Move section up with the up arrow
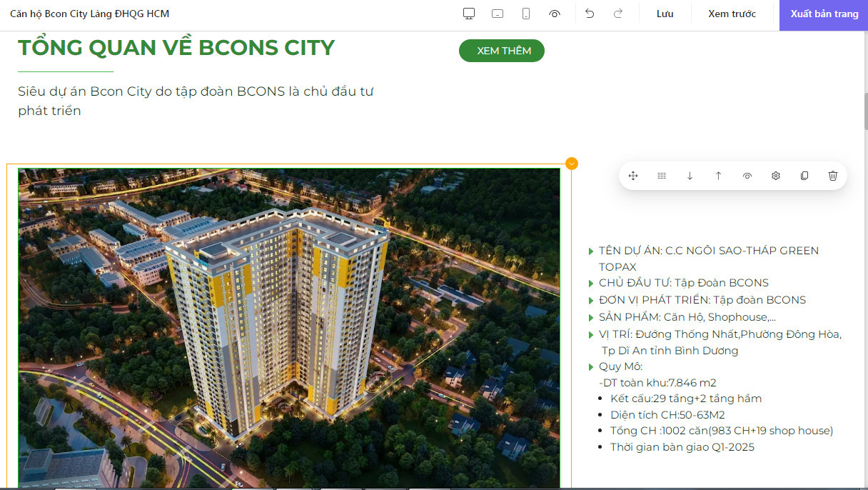Viewport: 868px width, 490px height. [719, 176]
